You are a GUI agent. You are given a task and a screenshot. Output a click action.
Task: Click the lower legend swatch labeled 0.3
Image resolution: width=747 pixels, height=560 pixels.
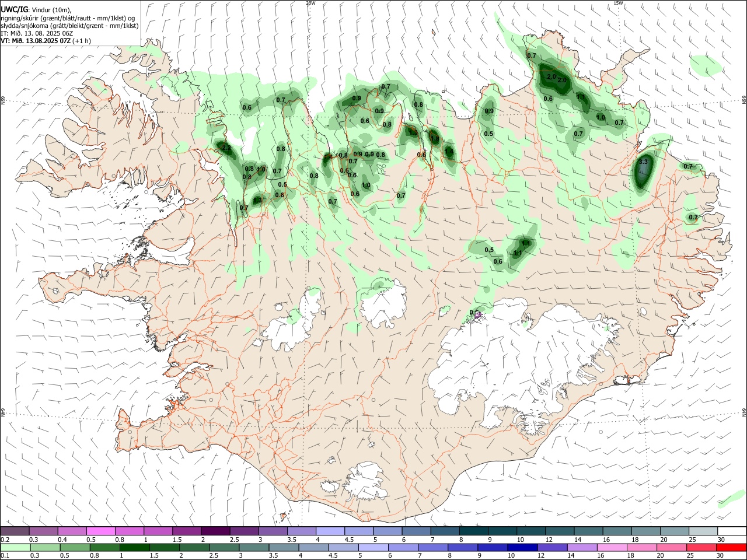click(46, 547)
